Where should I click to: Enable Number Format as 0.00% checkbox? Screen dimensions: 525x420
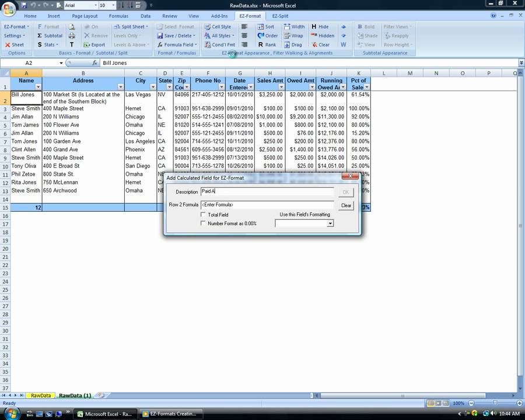pyautogui.click(x=203, y=223)
